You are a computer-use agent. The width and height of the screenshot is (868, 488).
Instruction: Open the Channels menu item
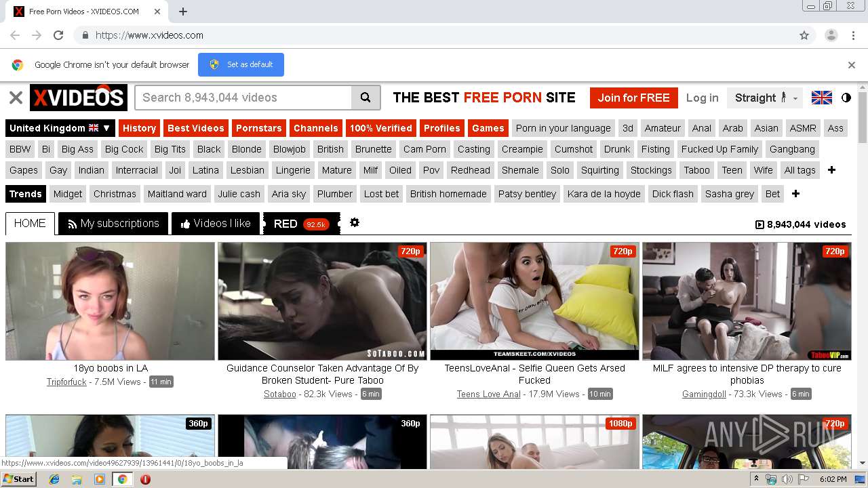click(315, 128)
